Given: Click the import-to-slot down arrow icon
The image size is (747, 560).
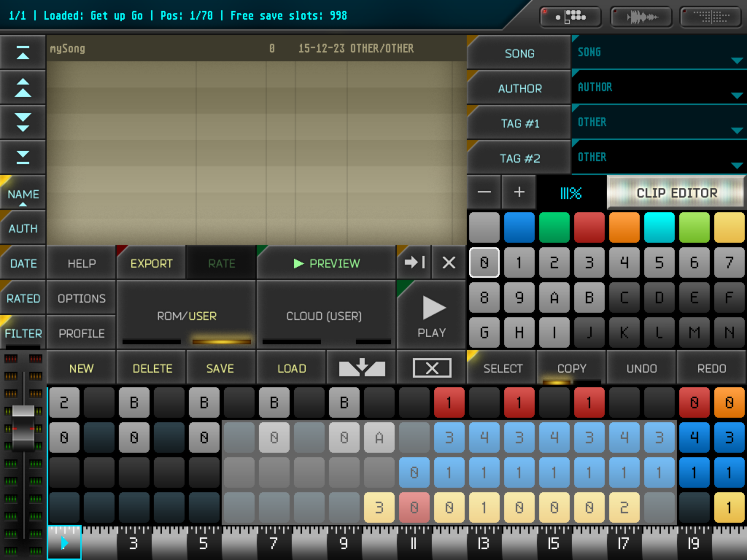Looking at the screenshot, I should click(x=361, y=367).
